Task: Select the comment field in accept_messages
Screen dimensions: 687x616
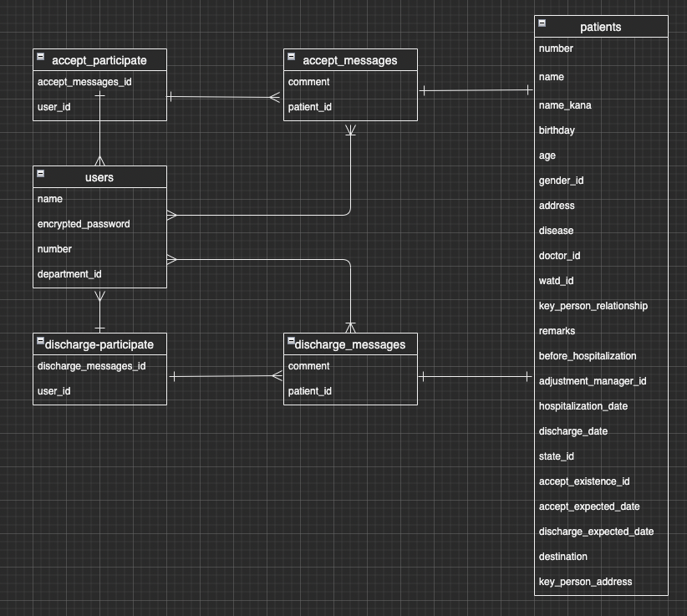Action: [309, 82]
